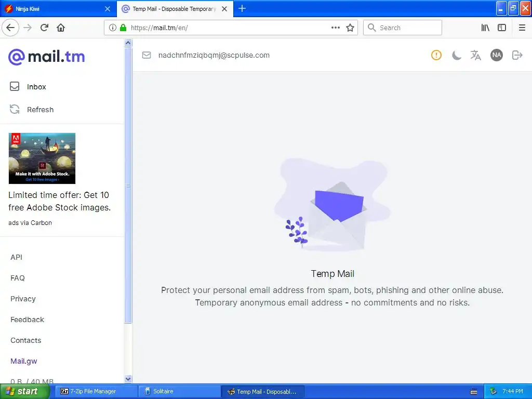Open the FAQ page link
This screenshot has width=532, height=399.
pyautogui.click(x=18, y=278)
